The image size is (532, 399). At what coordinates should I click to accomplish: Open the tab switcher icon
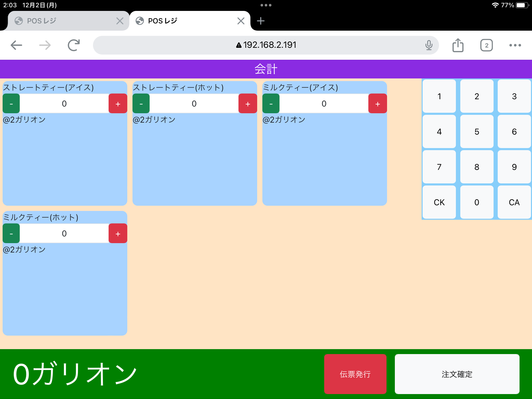pos(486,45)
